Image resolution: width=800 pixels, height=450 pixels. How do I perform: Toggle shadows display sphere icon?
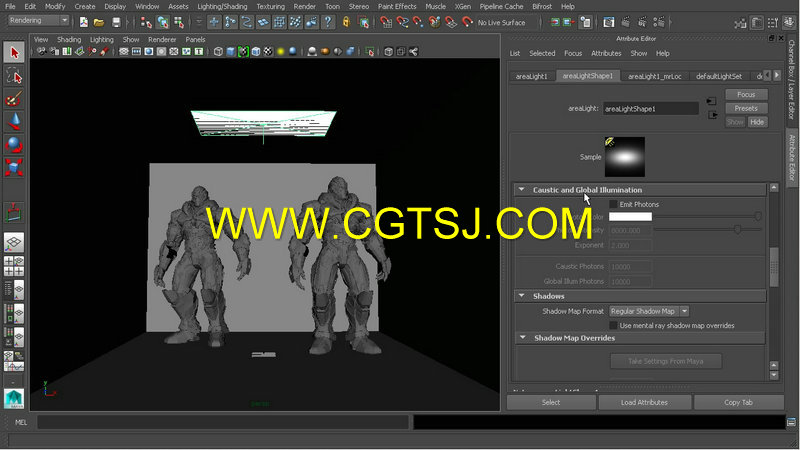click(293, 52)
